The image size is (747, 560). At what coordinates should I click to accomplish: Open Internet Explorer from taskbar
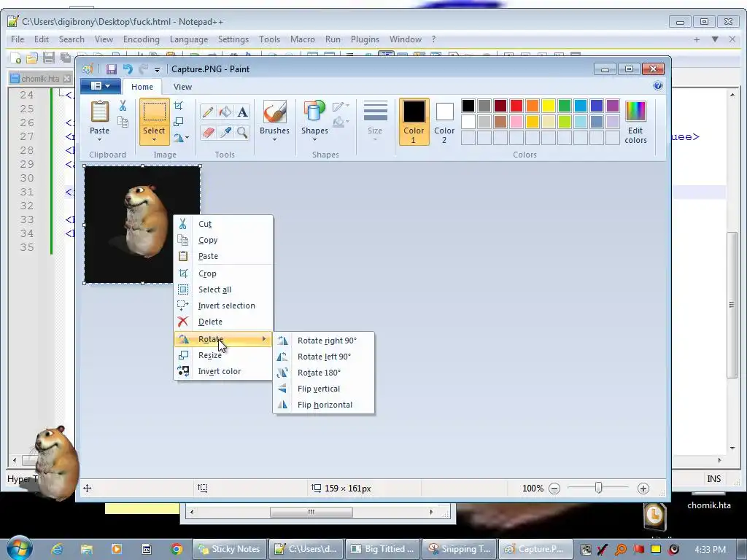click(x=57, y=549)
